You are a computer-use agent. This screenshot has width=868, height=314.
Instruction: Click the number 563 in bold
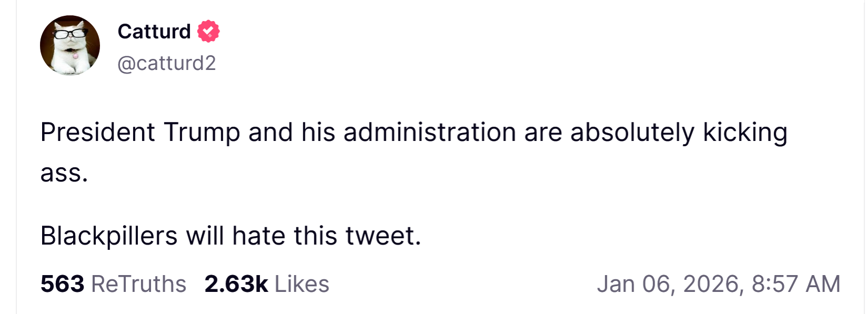[x=62, y=284]
